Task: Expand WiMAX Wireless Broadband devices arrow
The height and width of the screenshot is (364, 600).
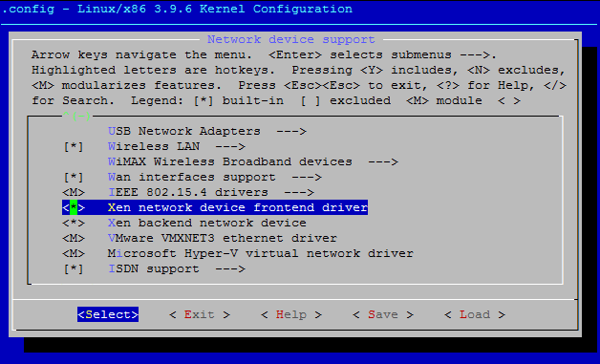Action: [383, 161]
